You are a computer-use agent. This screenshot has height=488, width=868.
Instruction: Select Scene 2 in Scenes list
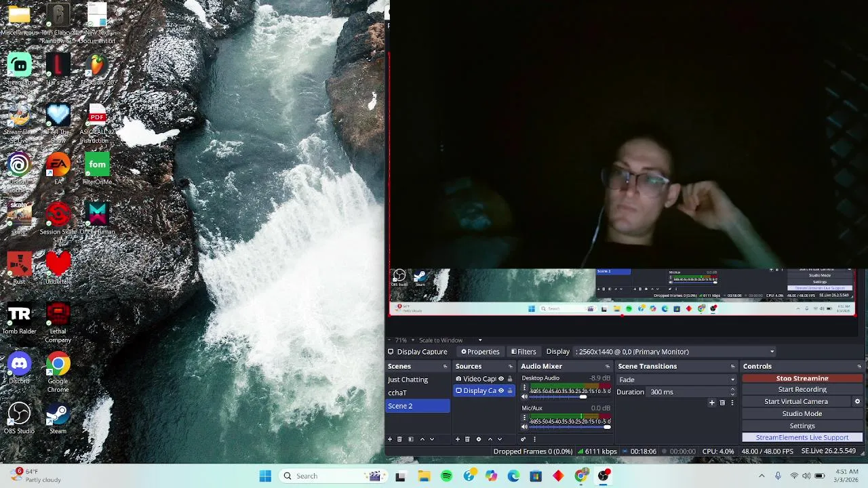pos(417,406)
